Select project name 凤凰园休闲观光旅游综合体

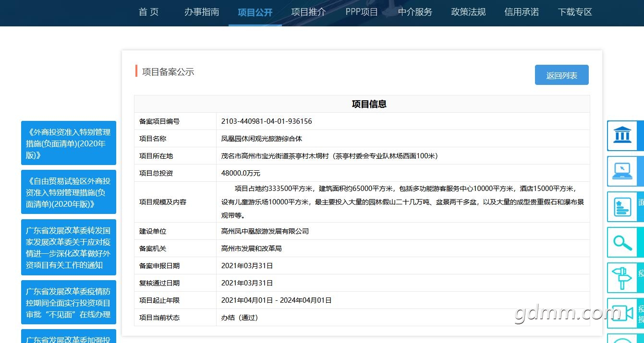(x=262, y=139)
